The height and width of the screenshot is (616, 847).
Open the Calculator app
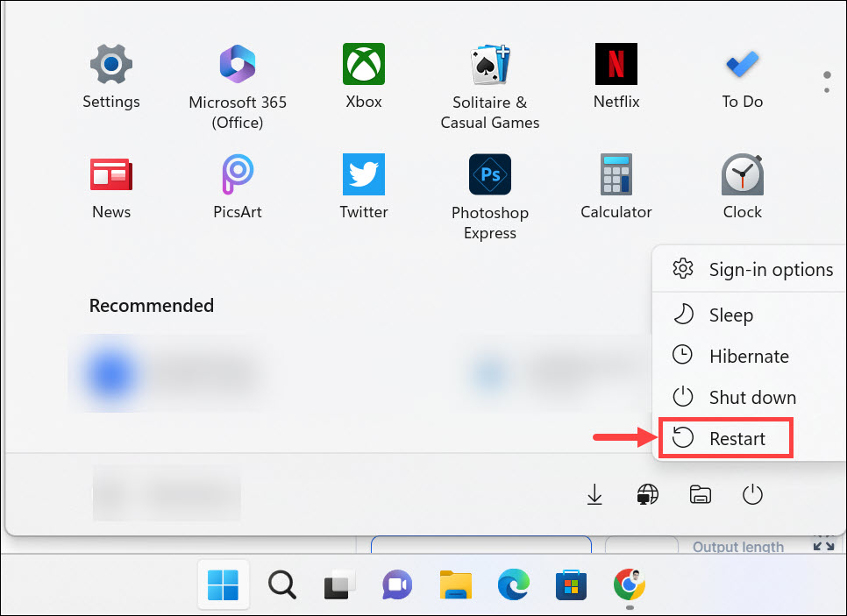click(616, 187)
